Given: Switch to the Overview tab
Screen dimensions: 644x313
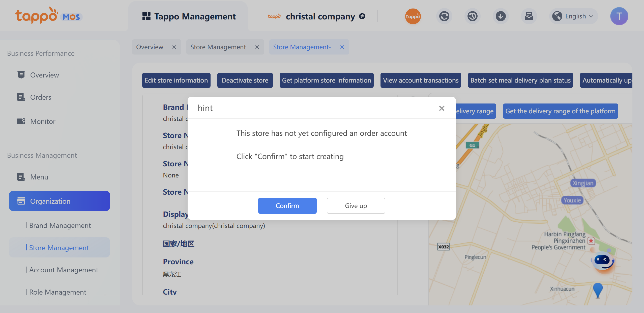Looking at the screenshot, I should (150, 47).
